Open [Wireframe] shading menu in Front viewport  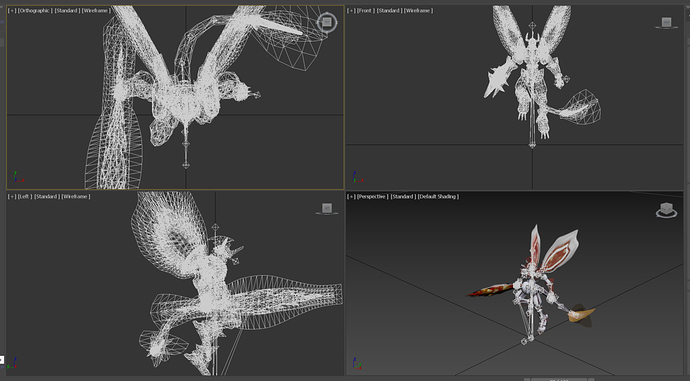click(x=418, y=11)
